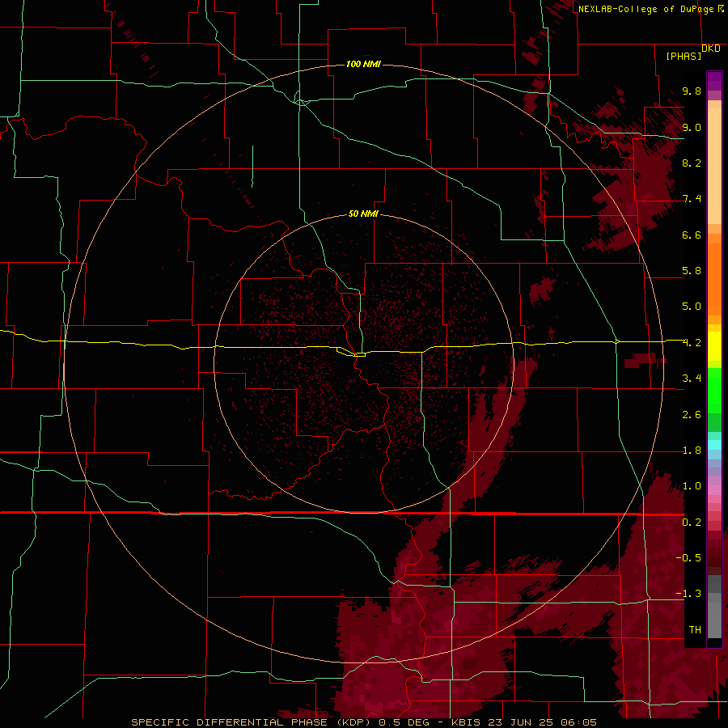Click the (KDP) text in the bottom caption
Screen dimensions: 728x728
(353, 722)
